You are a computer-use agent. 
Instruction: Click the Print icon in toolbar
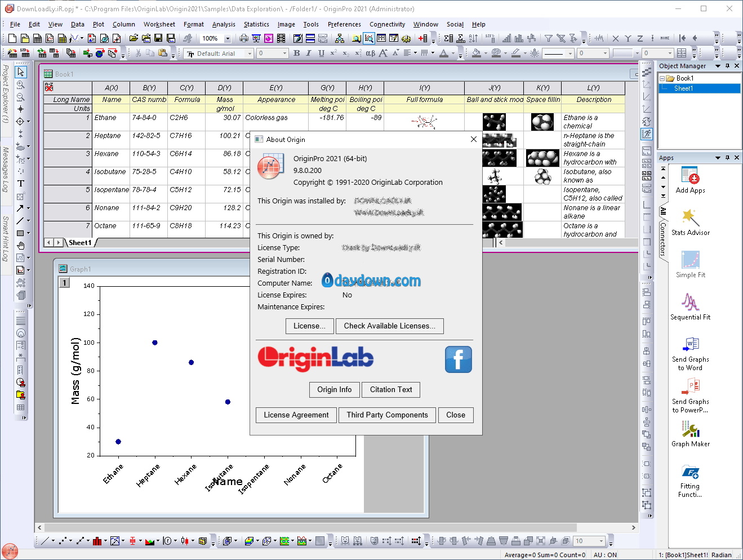[244, 38]
